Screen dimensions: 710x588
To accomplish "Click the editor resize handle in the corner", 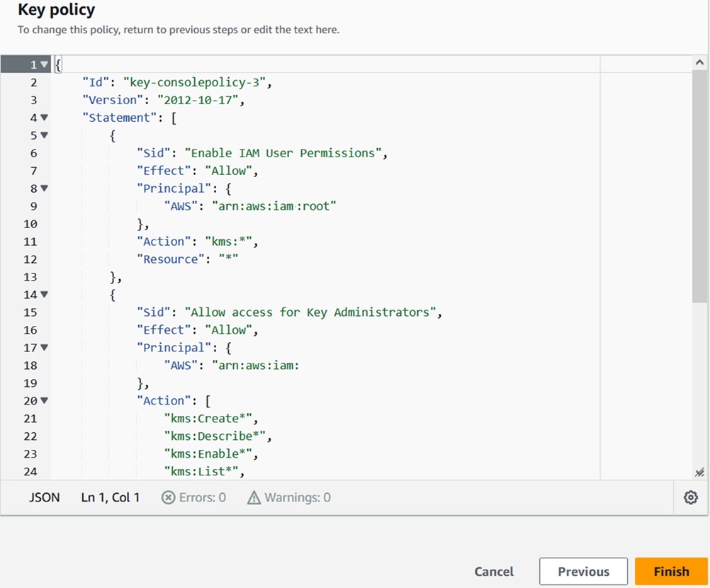I will pyautogui.click(x=699, y=472).
